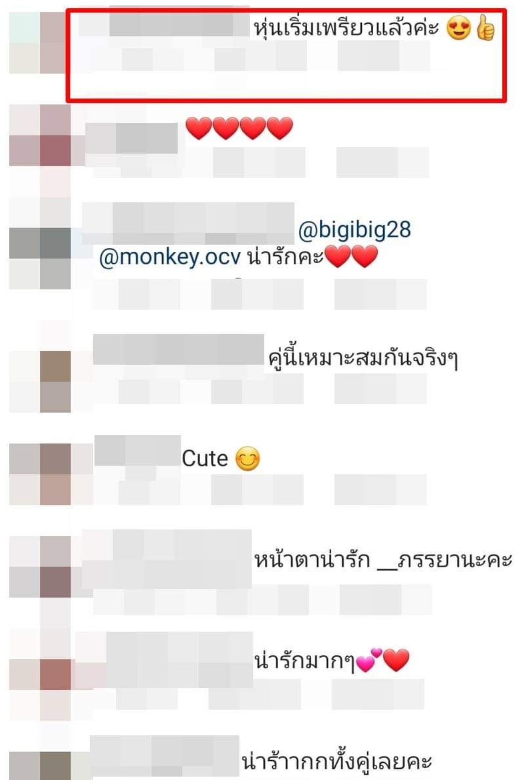Open blurred username before Cute comment
532x780 pixels.
coord(138,450)
